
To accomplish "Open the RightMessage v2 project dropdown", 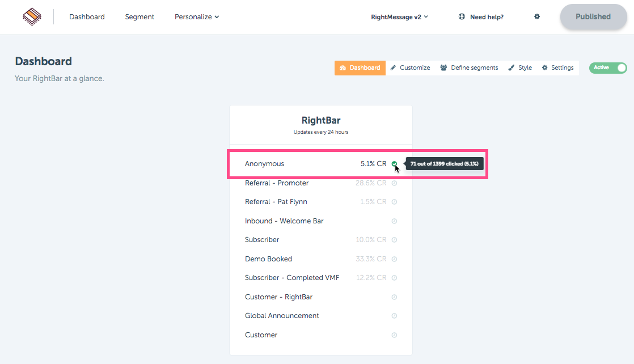I will (x=399, y=17).
